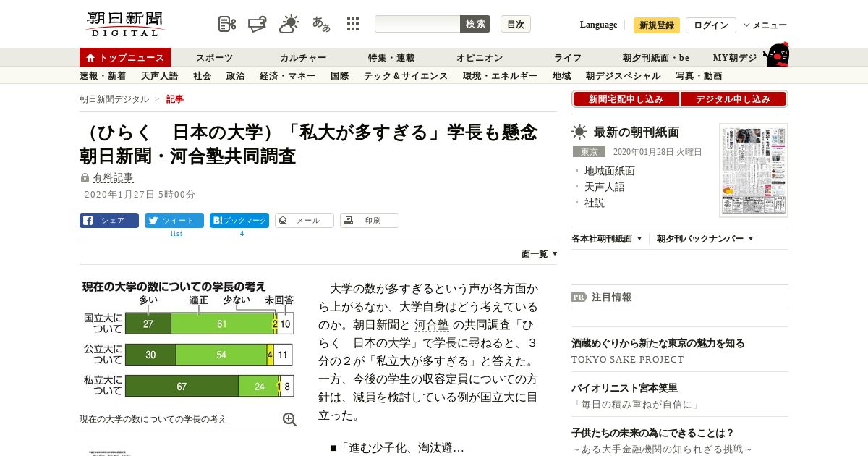The height and width of the screenshot is (456, 868).
Task: Expand 朝夕刊バックナンバー dropdown
Action: click(x=705, y=238)
